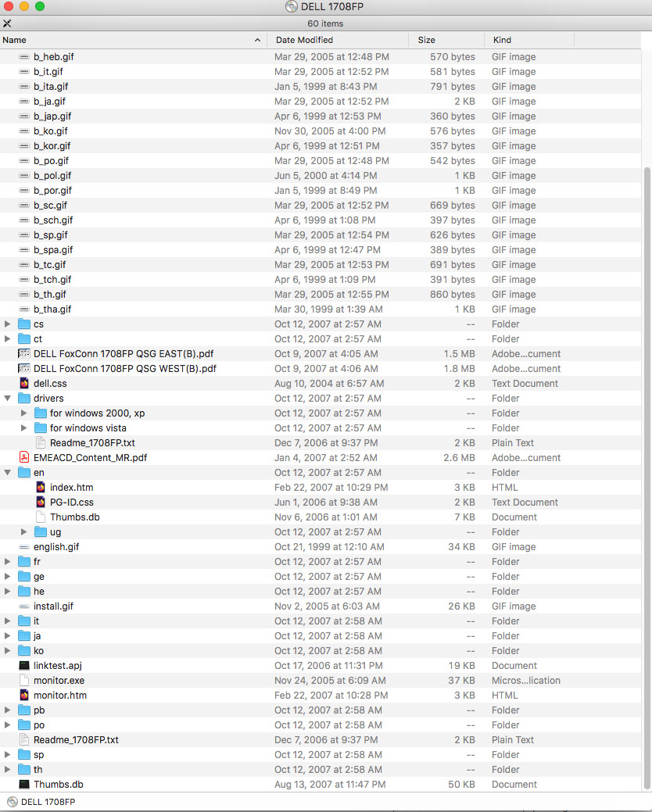Sort by the Size column header
Screen dimensions: 652x812
pyautogui.click(x=446, y=40)
